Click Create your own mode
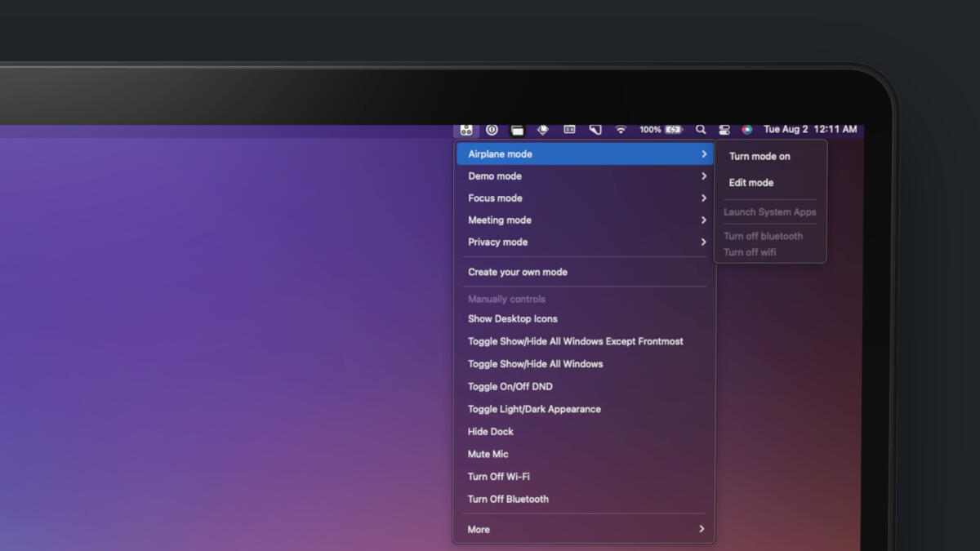 [x=517, y=273]
